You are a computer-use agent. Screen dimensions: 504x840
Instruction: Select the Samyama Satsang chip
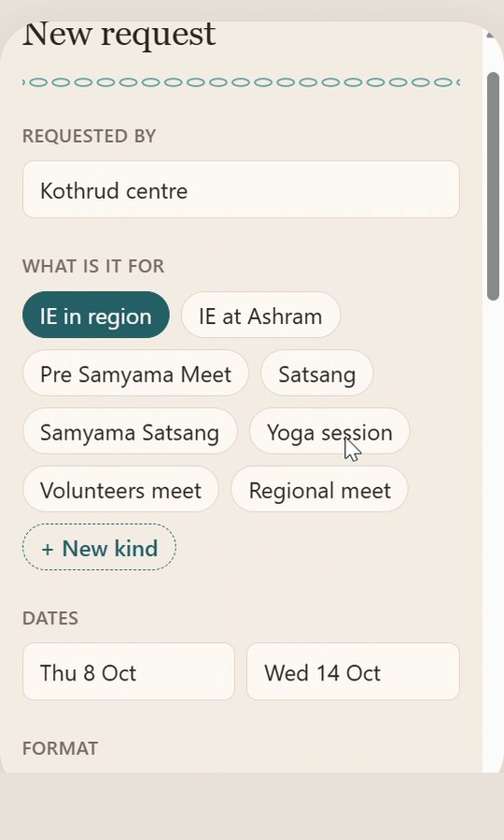click(x=130, y=431)
